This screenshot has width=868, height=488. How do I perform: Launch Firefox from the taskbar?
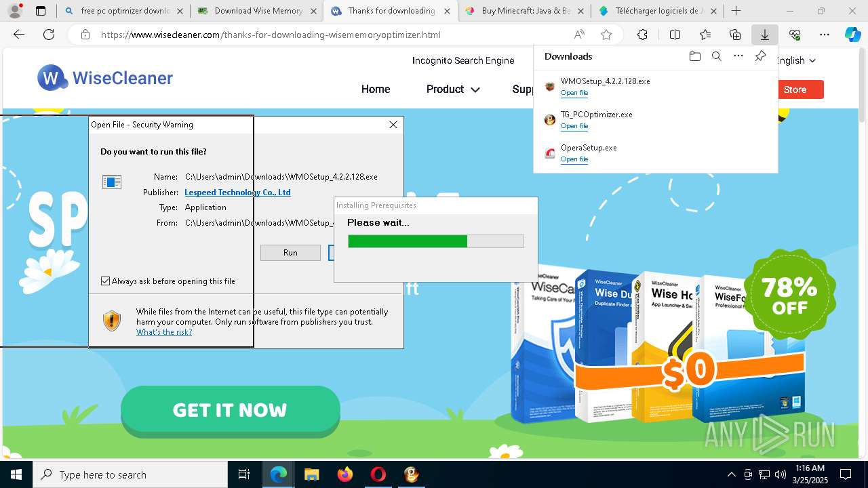pos(344,474)
